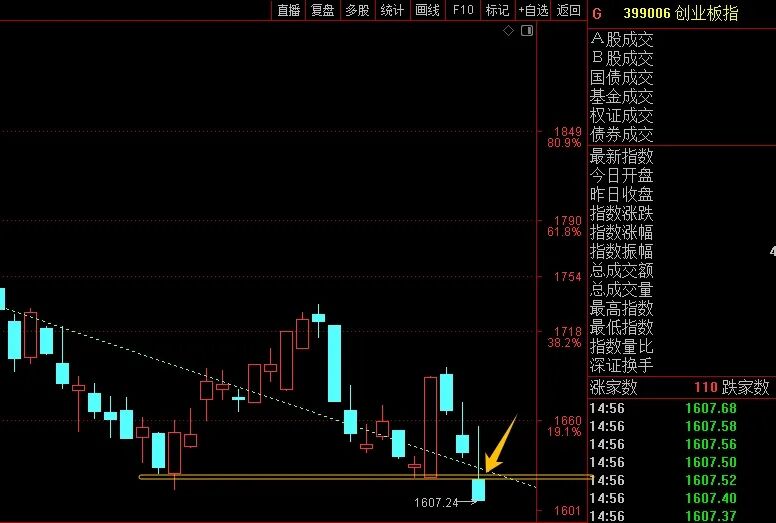This screenshot has height=523, width=776.
Task: Open the 统计 statistics tool
Action: click(x=392, y=10)
